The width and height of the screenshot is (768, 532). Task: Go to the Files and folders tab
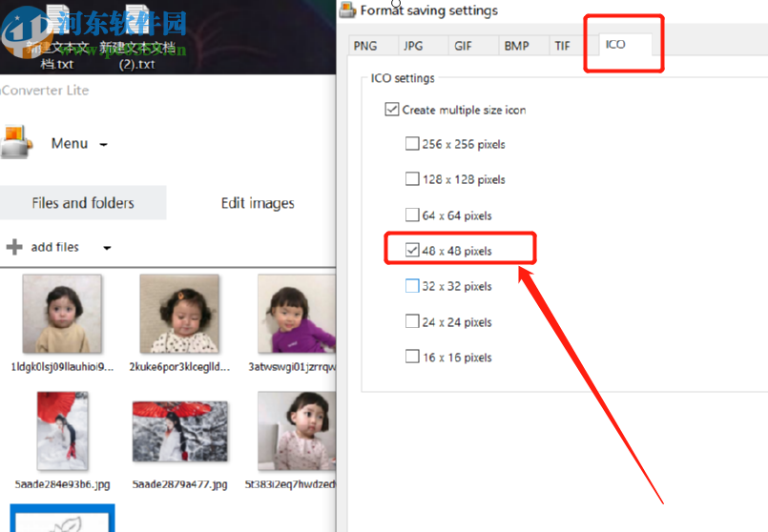pos(83,203)
